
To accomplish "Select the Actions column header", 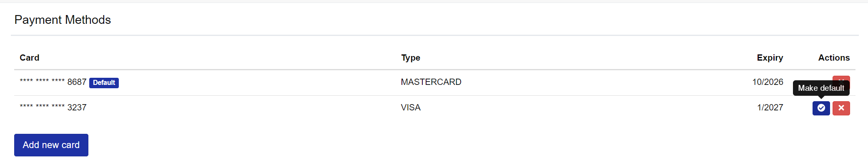I will tap(834, 58).
